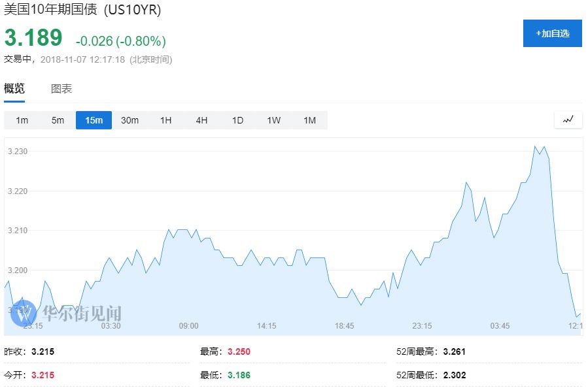The width and height of the screenshot is (588, 392).
Task: Select the 1m timeframe
Action: pyautogui.click(x=22, y=120)
